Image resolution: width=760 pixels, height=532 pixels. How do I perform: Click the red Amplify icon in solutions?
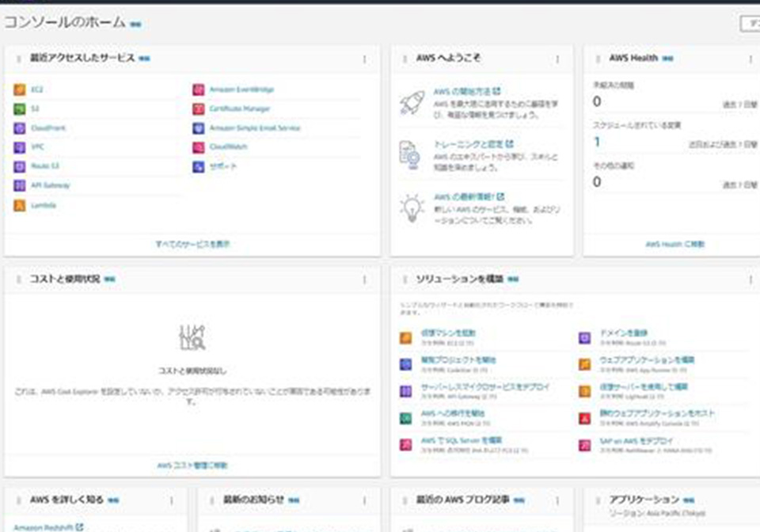click(585, 418)
